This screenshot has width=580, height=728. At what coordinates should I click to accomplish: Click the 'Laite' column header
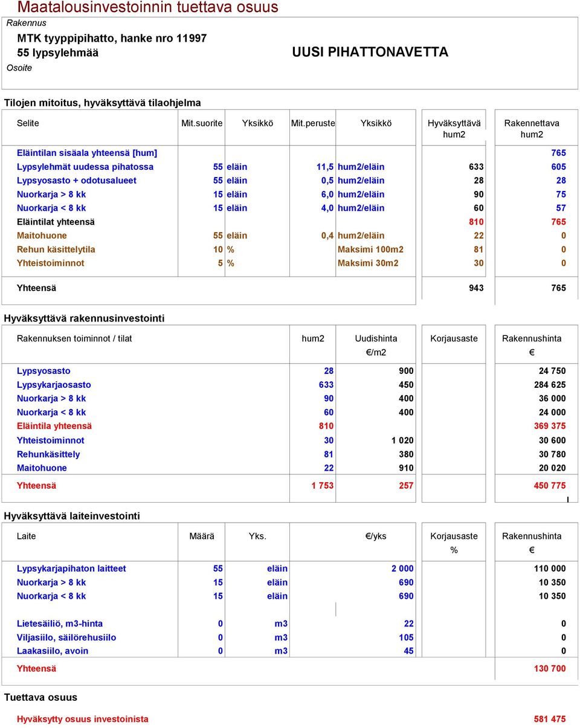click(26, 536)
